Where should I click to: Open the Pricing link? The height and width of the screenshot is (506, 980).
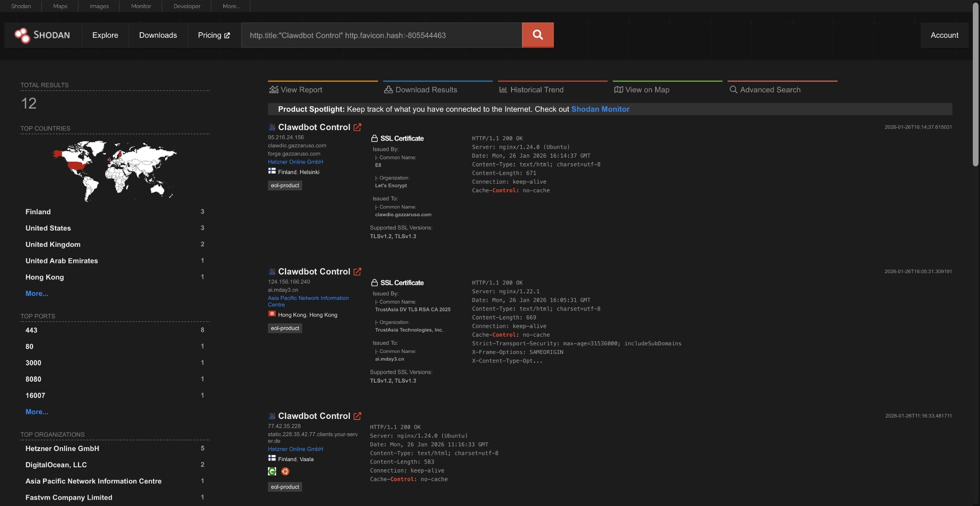tap(214, 35)
